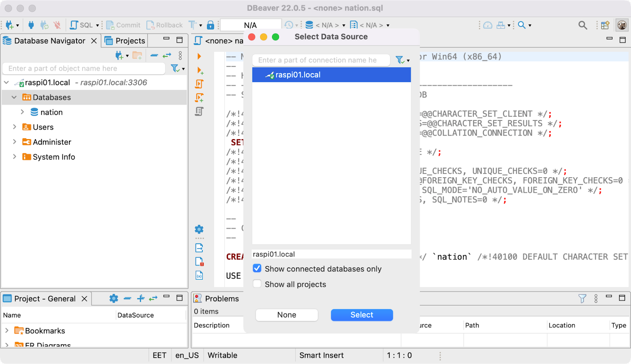Expand the System Info tree node

click(15, 157)
